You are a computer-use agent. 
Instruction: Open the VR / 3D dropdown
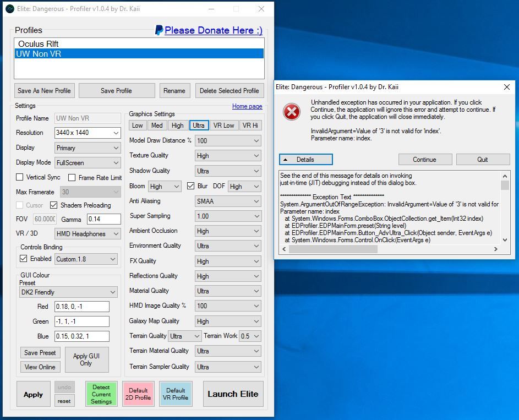point(88,233)
